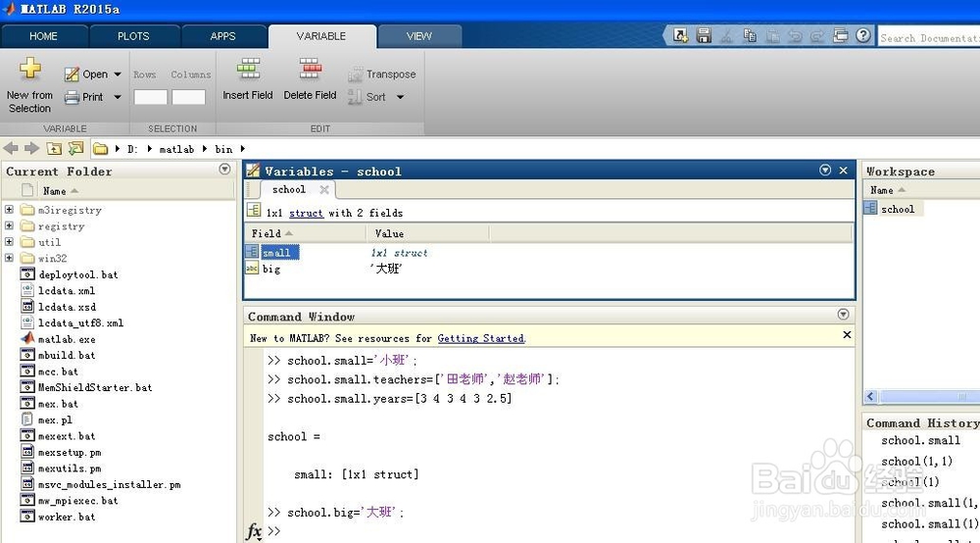Click the matlab folder in address bar

point(176,149)
